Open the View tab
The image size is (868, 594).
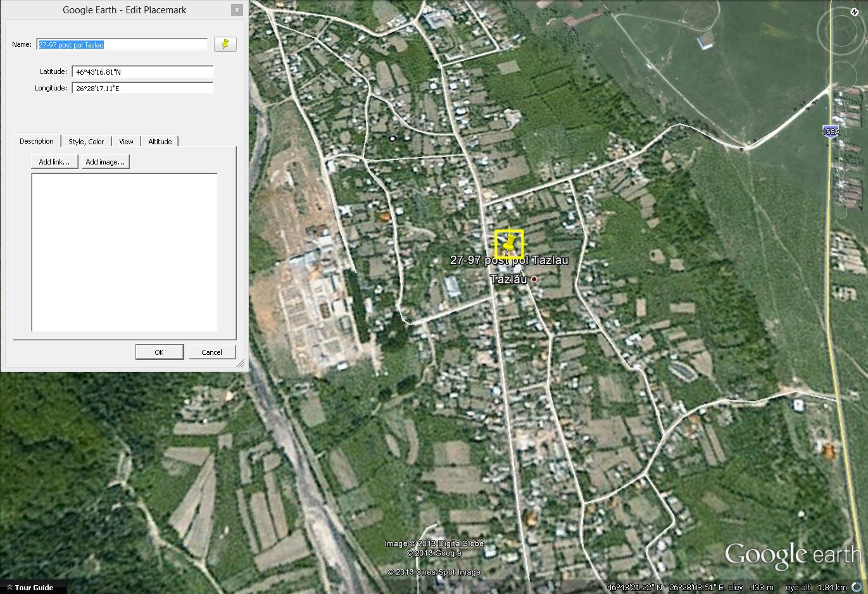126,142
